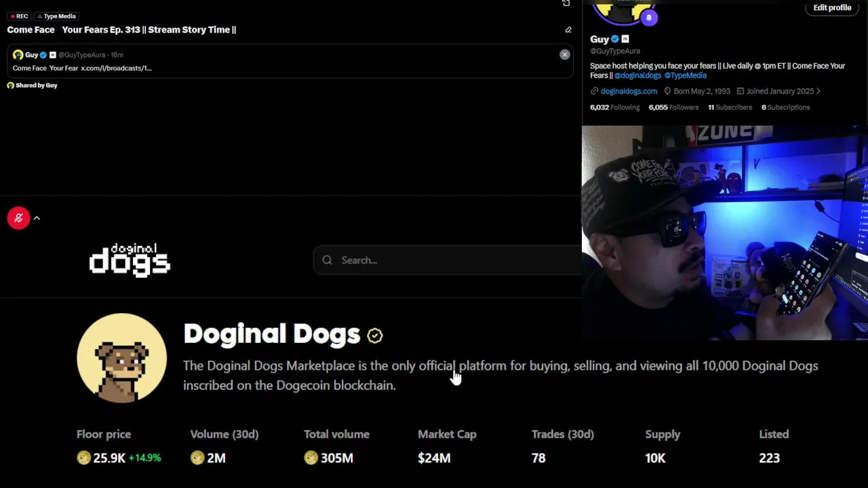The width and height of the screenshot is (868, 488).
Task: Click the magnifier icon in the search bar
Action: [x=328, y=260]
